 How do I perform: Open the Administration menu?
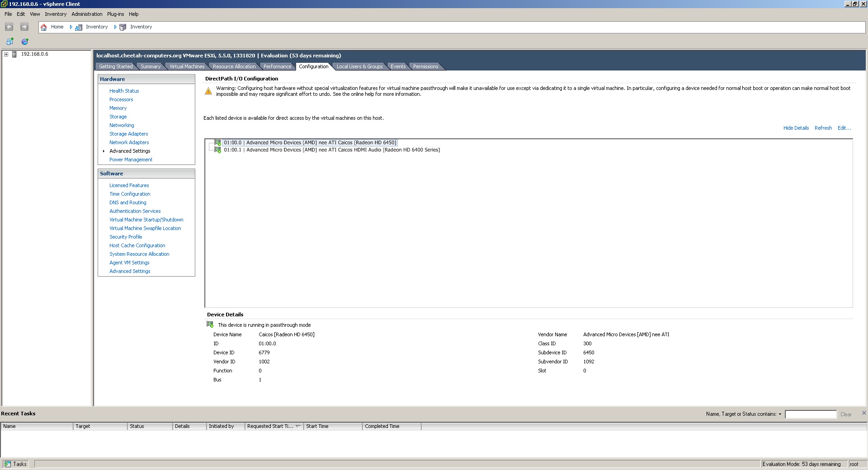click(87, 14)
